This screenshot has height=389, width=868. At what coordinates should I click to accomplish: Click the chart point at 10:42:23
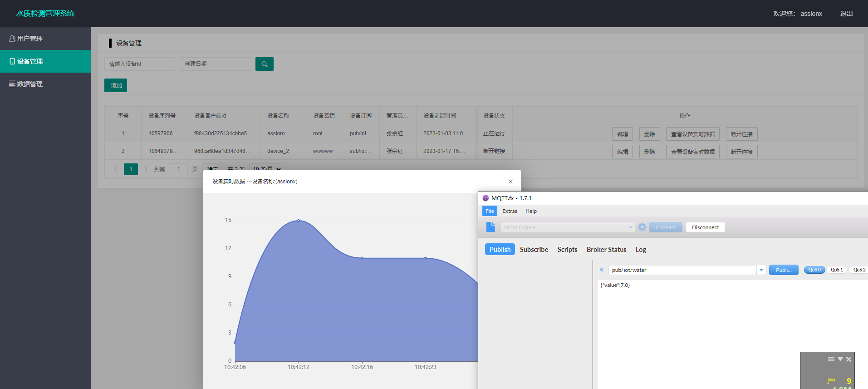click(426, 258)
